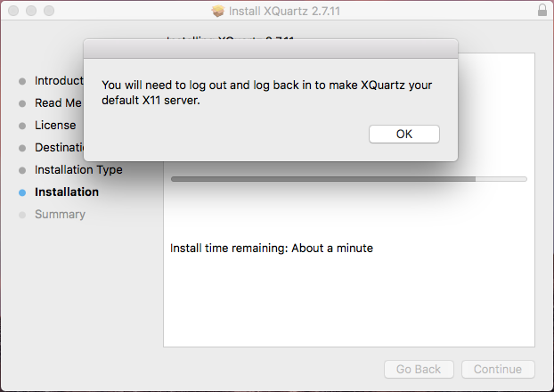The width and height of the screenshot is (554, 392).
Task: Select the Destination step in the sidebar
Action: tap(59, 147)
